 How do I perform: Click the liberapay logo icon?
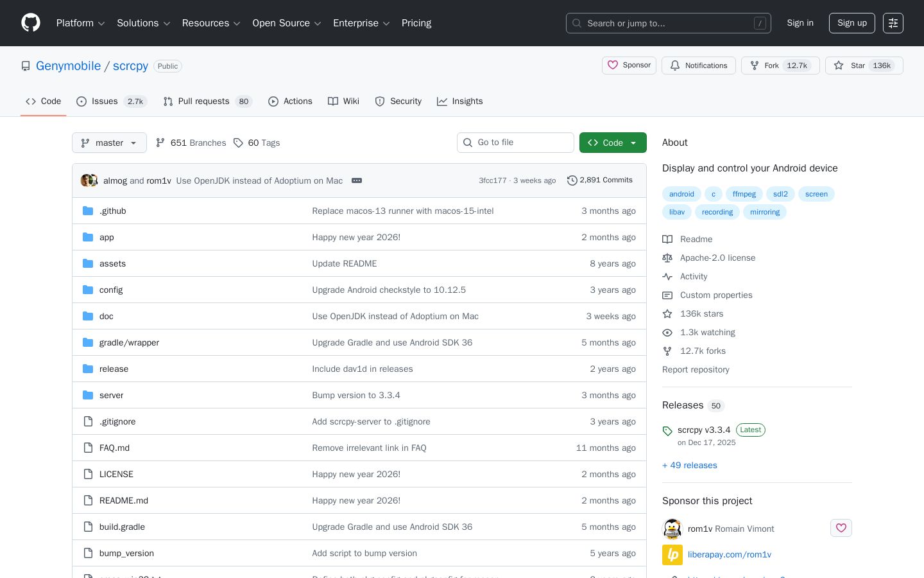point(672,555)
